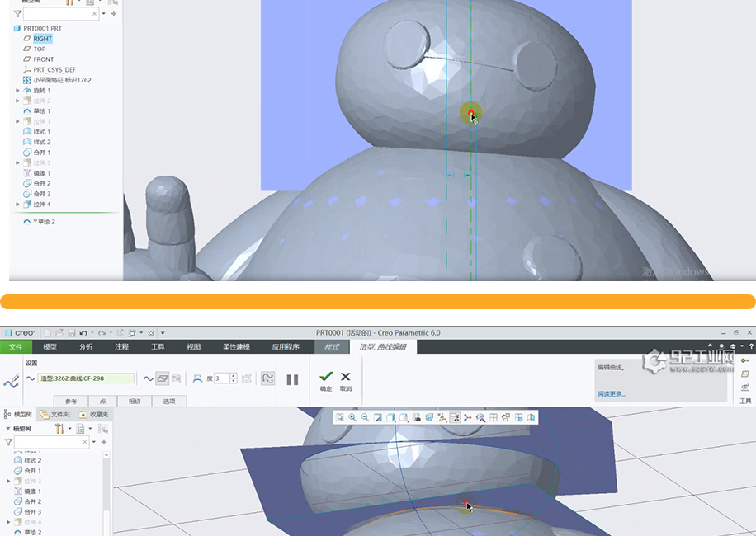Open the 收藏夹 navigator tab
This screenshot has width=756, height=536.
pyautogui.click(x=94, y=414)
